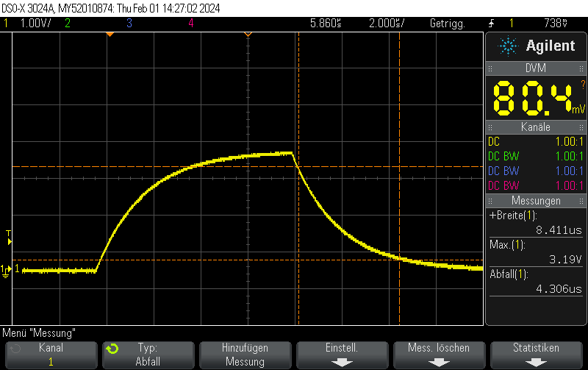Click the rising edge trigger slope icon
Viewport: 588px width, 370px height.
coord(491,24)
